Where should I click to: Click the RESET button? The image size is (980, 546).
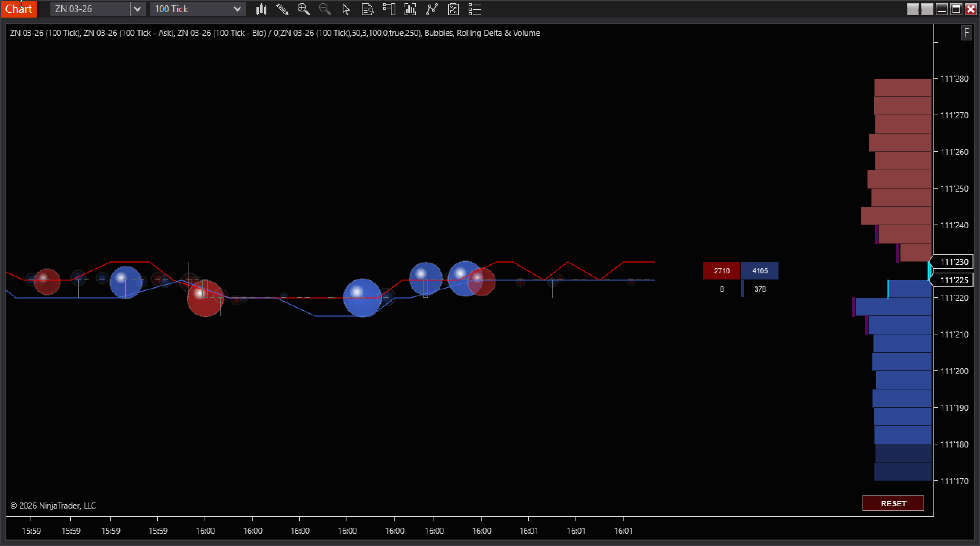(x=893, y=503)
